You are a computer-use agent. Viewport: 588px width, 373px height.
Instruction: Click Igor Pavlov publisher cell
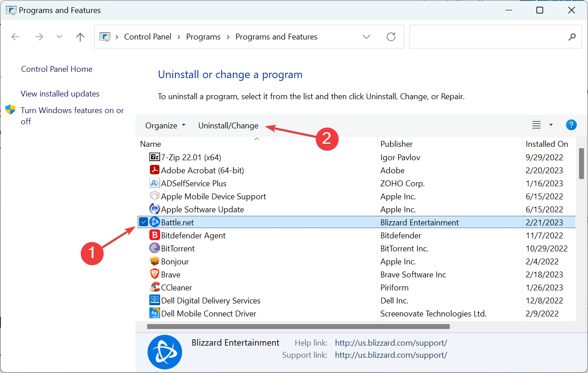pyautogui.click(x=401, y=157)
